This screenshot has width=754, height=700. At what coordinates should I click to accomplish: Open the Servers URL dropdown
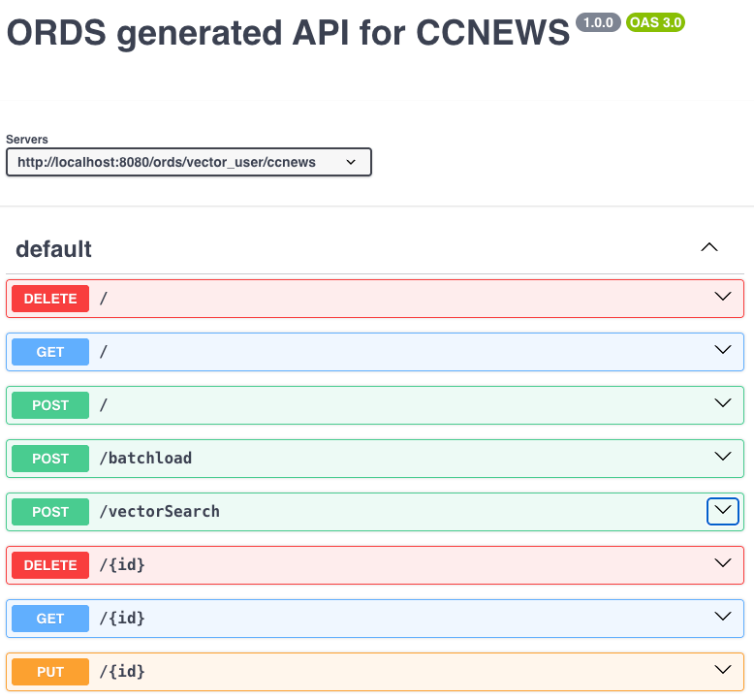tap(188, 162)
